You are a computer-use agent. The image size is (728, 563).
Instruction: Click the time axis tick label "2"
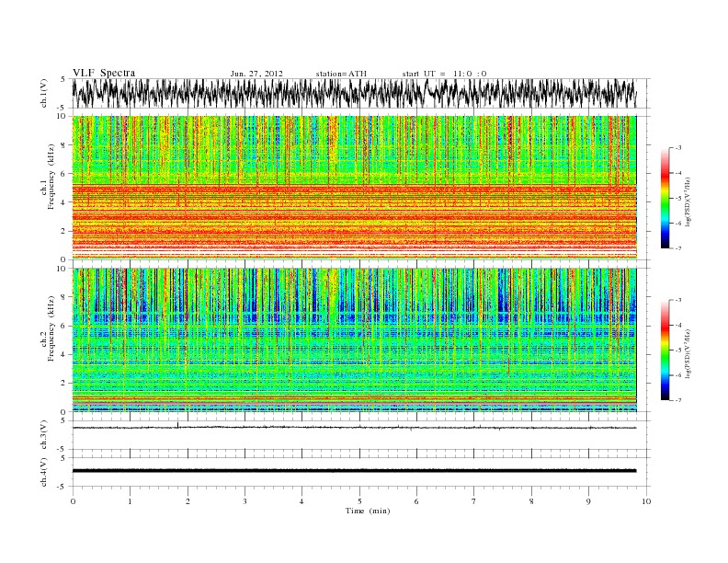coord(188,501)
